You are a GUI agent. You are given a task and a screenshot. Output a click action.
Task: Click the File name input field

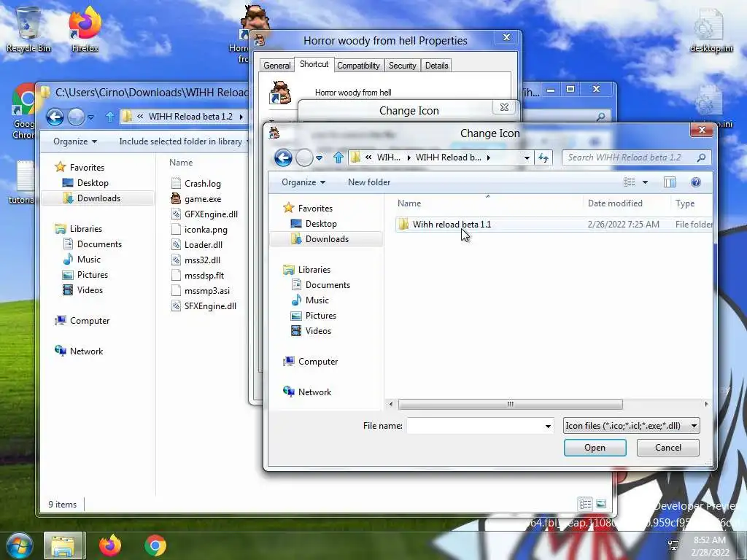tap(474, 426)
